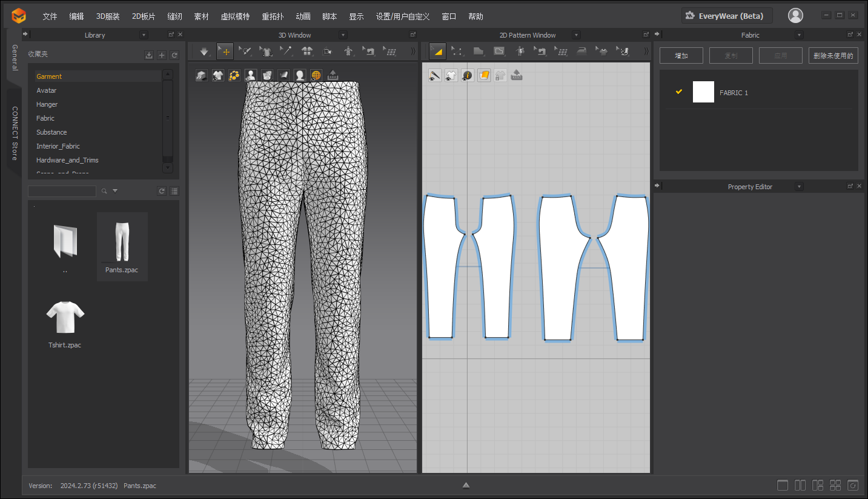Open the library search filter dropdown arrow
This screenshot has width=868, height=499.
tap(115, 191)
